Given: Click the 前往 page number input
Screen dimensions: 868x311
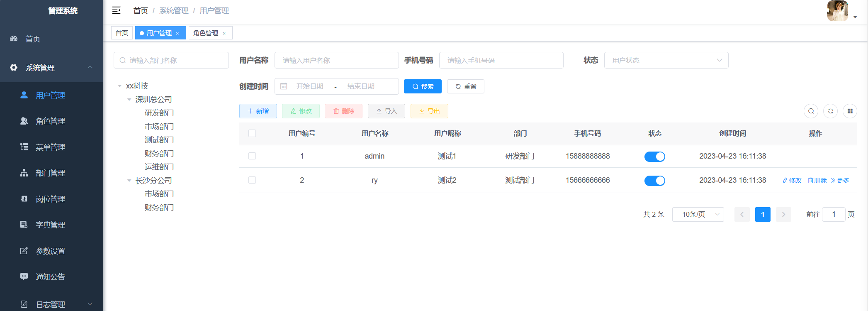Looking at the screenshot, I should point(834,214).
